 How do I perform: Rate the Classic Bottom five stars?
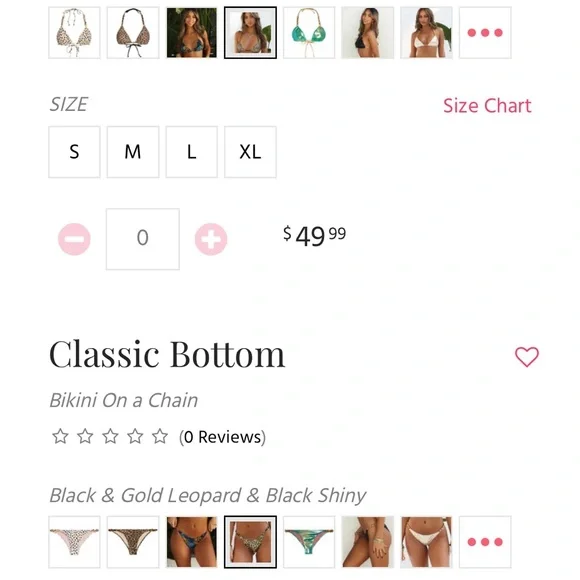[x=160, y=436]
